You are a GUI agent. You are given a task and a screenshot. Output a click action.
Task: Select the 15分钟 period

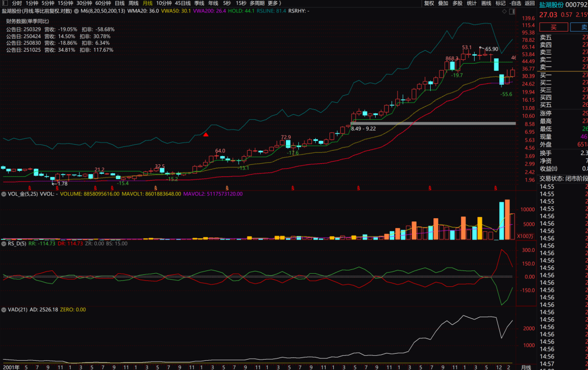[x=65, y=3]
